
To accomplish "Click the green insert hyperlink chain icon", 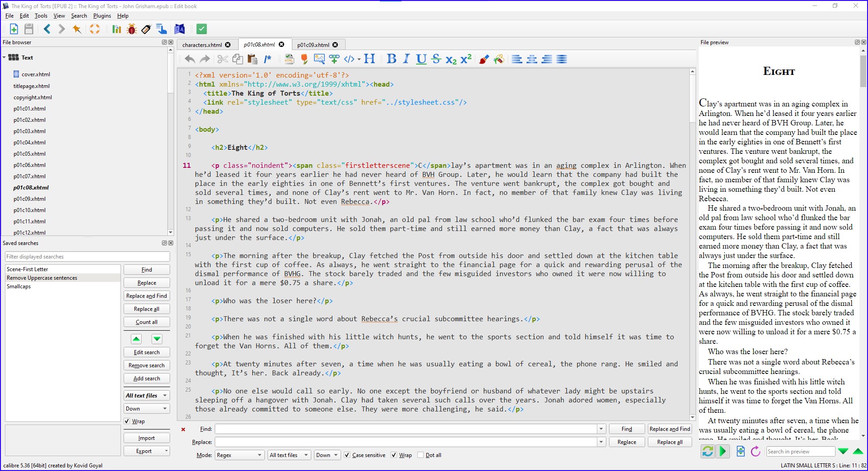I will [334, 59].
